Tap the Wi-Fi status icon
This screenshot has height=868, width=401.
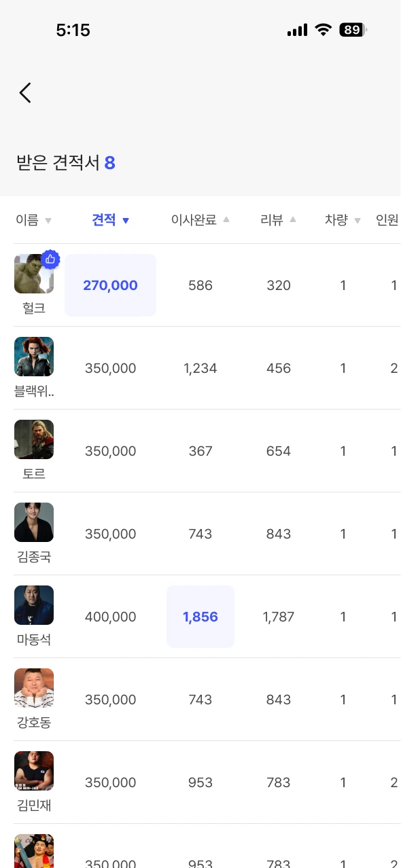point(324,30)
